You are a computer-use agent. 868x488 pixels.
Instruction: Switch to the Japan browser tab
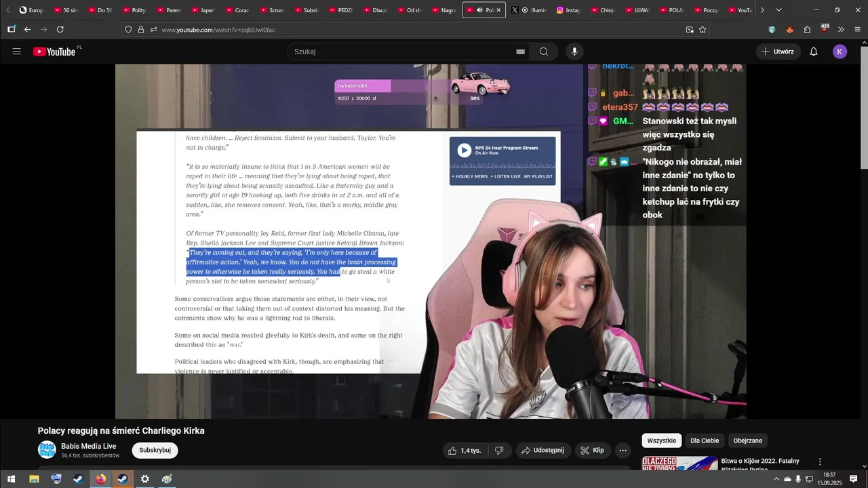coord(203,10)
